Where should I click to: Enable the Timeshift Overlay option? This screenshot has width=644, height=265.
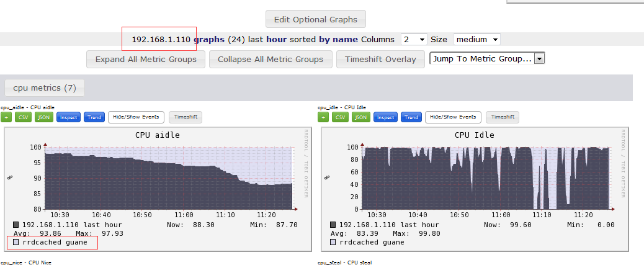click(380, 60)
